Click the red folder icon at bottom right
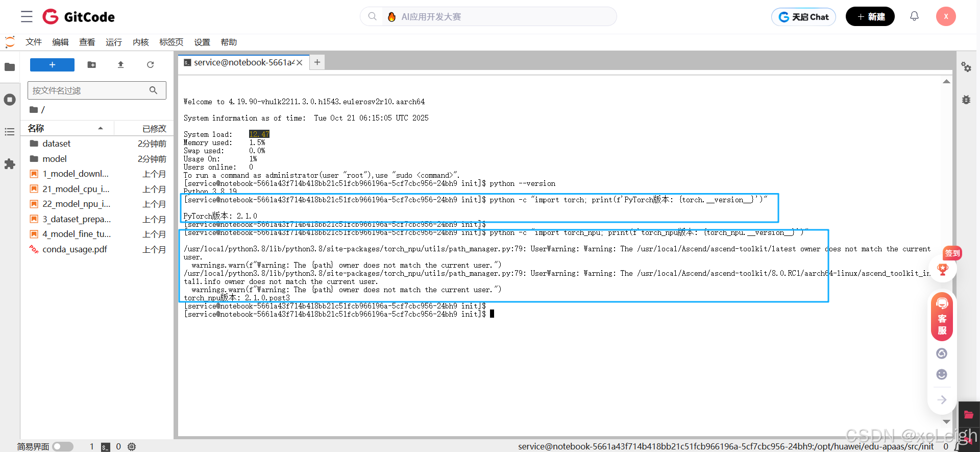Image resolution: width=980 pixels, height=452 pixels. (x=969, y=415)
